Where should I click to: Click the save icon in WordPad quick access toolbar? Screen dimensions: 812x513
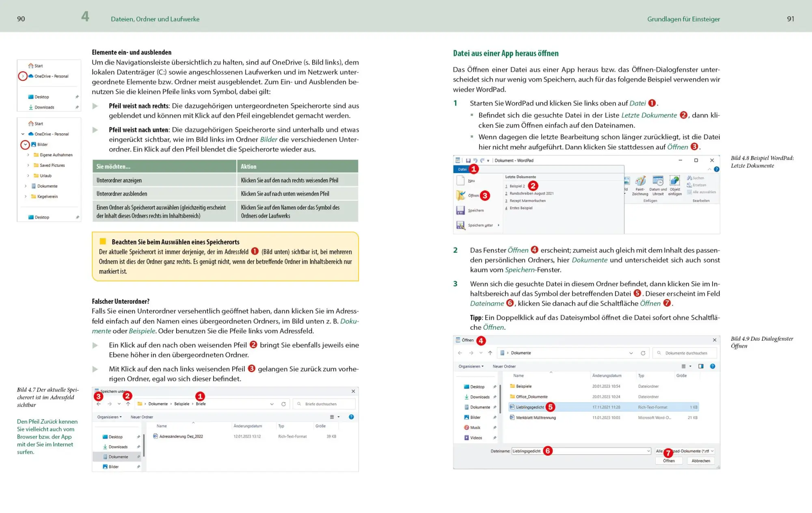point(468,160)
